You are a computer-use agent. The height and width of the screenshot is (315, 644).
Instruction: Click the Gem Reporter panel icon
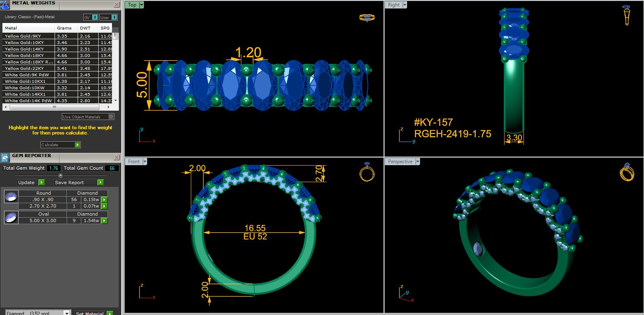pos(5,157)
